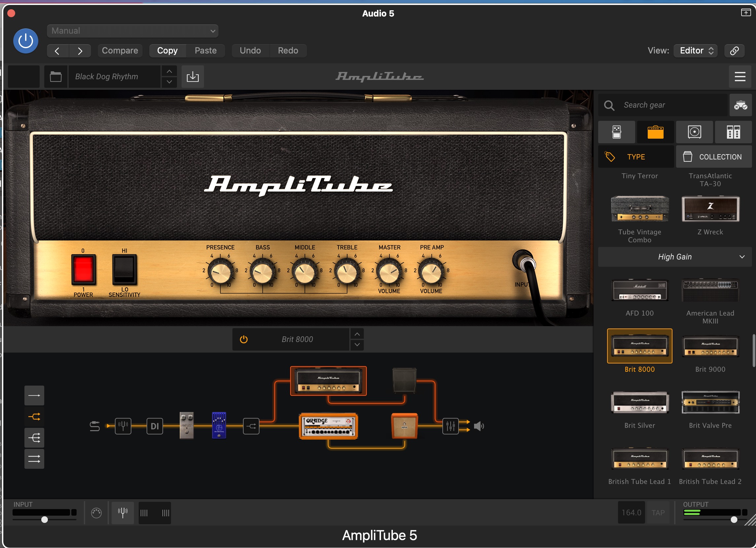The height and width of the screenshot is (548, 756).
Task: Select the signal splitter block
Action: (x=251, y=426)
